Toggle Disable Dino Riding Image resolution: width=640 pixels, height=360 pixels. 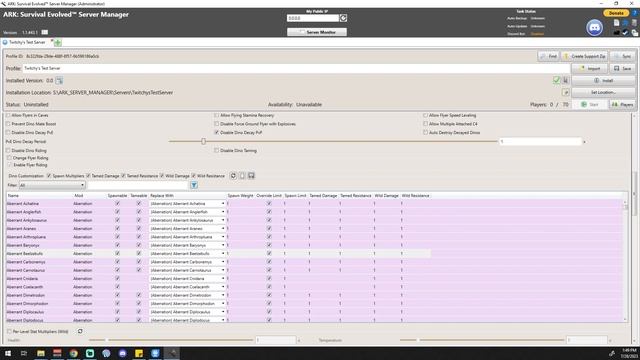click(8, 151)
